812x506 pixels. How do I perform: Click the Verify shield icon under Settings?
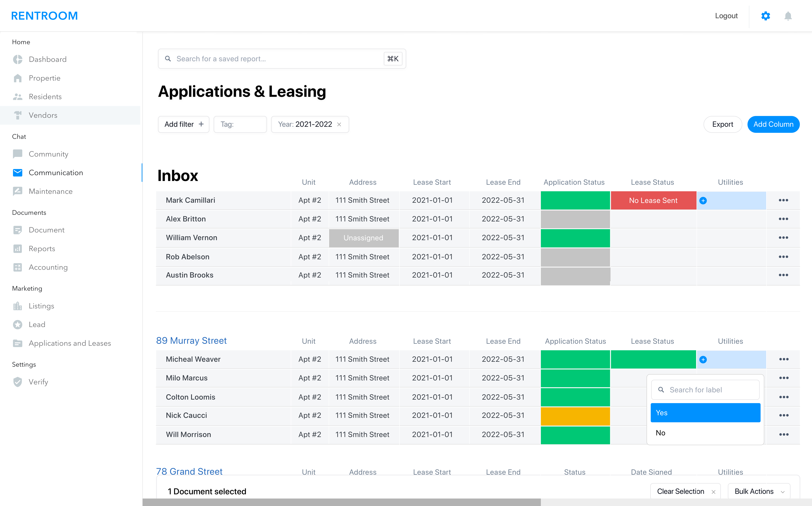click(x=17, y=382)
